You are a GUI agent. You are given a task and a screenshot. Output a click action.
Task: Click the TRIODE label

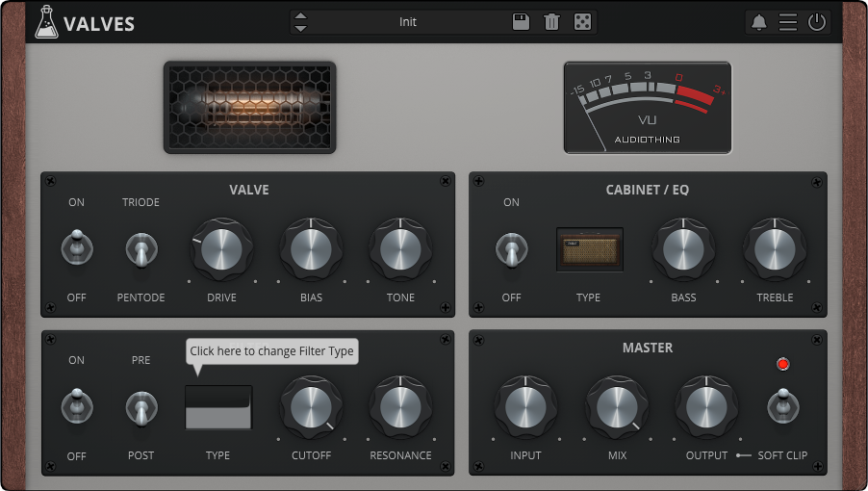point(140,202)
